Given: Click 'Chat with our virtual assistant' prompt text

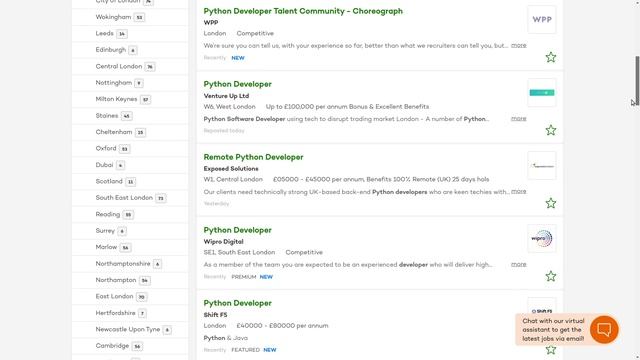Looking at the screenshot, I should point(553,330).
